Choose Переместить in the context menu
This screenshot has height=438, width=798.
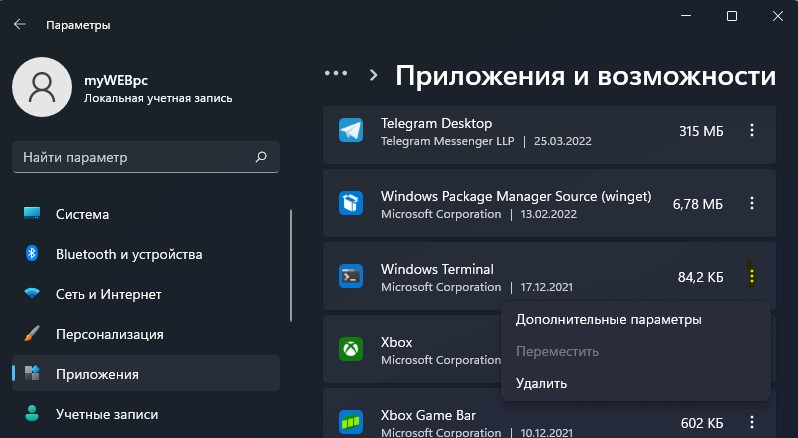[x=557, y=352]
